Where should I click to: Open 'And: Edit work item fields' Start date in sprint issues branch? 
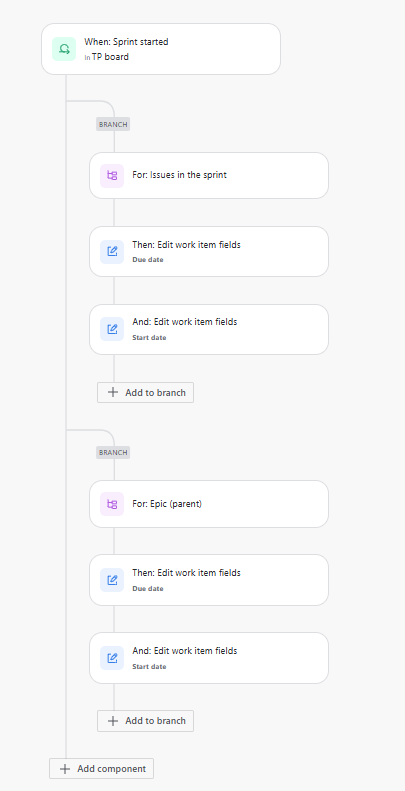209,329
